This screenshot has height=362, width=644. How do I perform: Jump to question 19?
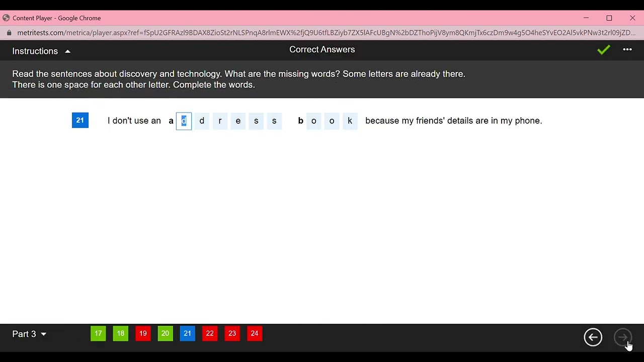(x=143, y=333)
